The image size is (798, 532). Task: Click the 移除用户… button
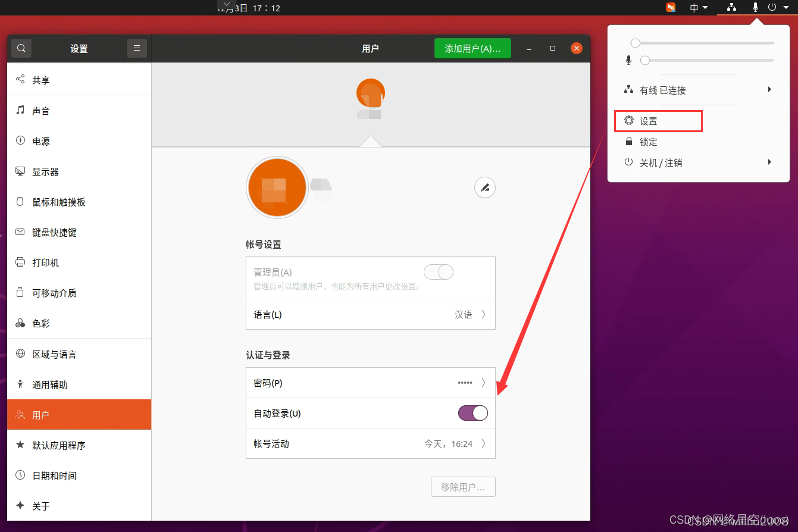pyautogui.click(x=464, y=487)
